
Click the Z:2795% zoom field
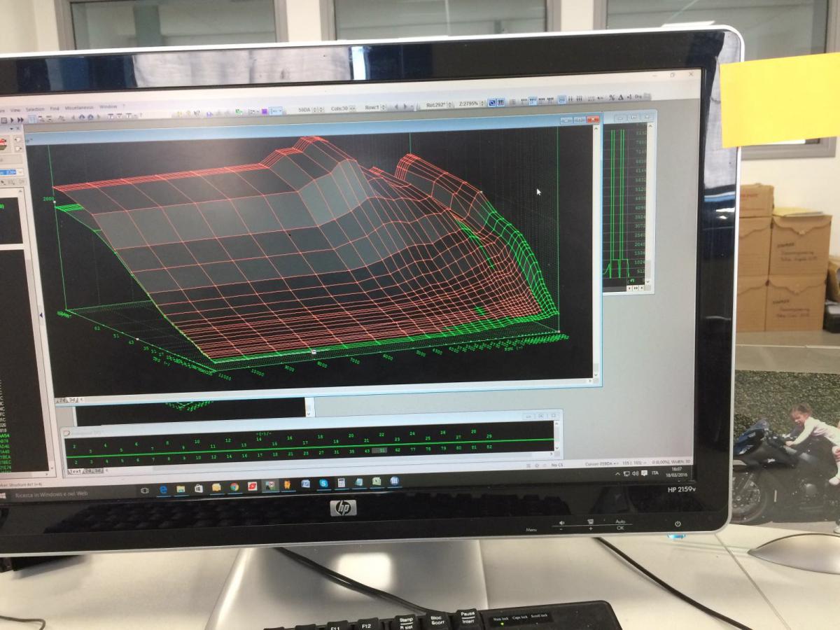(469, 104)
